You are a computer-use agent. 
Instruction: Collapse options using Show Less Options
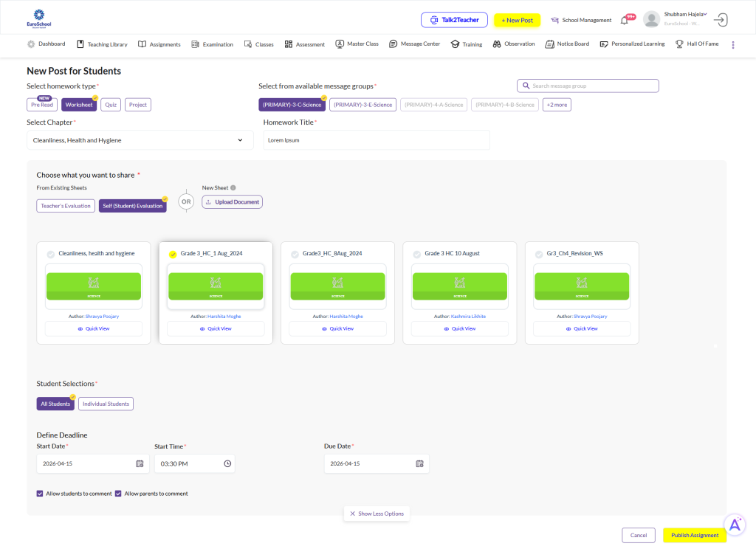tap(377, 514)
